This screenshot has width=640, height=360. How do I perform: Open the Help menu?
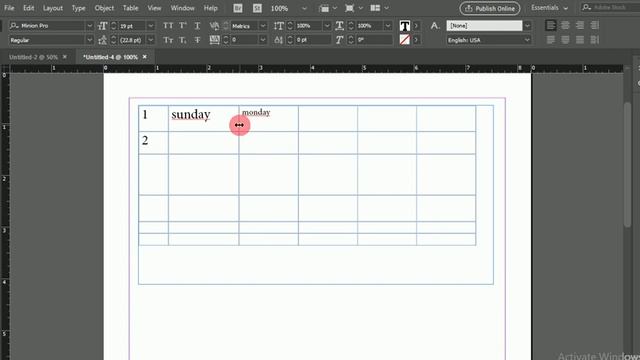click(211, 8)
